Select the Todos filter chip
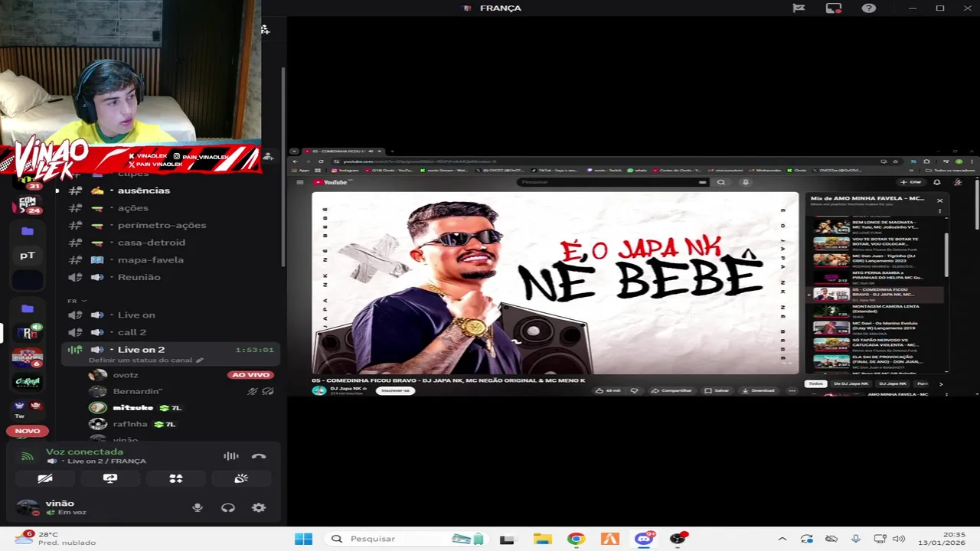Screen dimensions: 980x551 (x=816, y=383)
